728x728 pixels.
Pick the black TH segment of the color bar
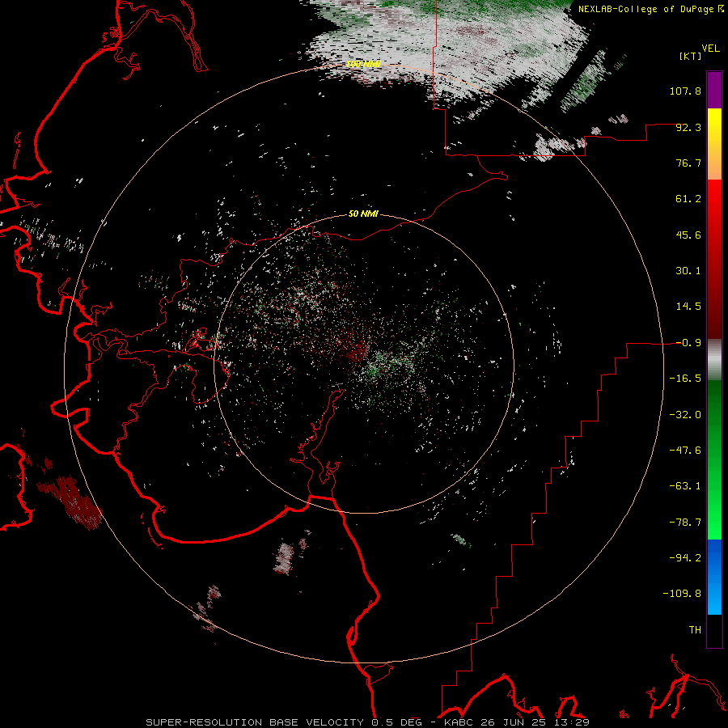click(x=714, y=631)
